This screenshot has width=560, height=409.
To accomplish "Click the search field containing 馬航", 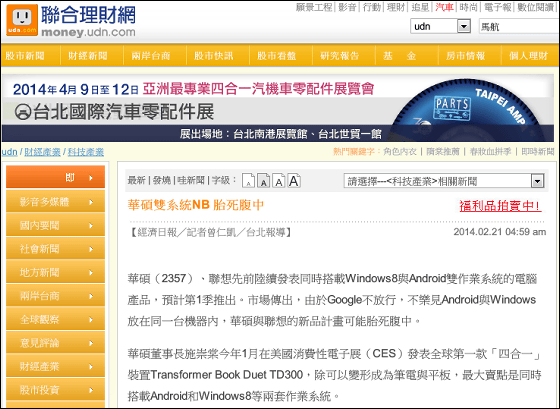I will click(519, 27).
